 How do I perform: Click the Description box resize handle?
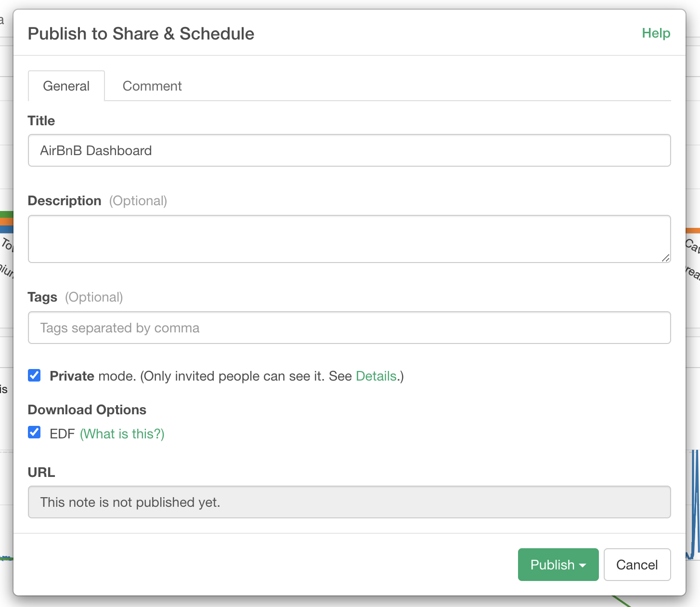[665, 258]
